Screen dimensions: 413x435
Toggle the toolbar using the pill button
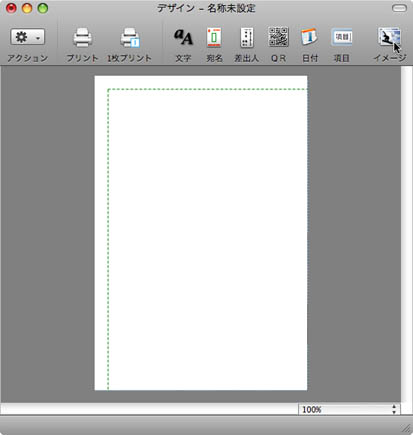tap(399, 8)
